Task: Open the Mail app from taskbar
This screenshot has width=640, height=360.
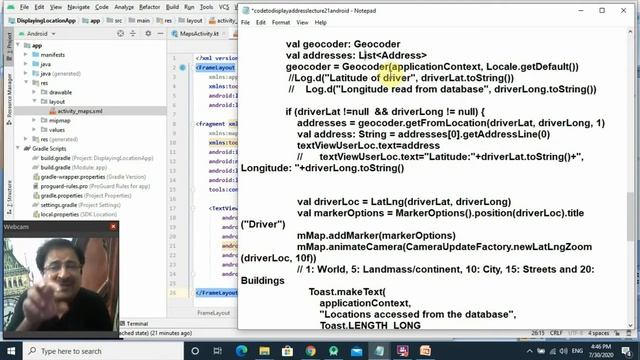Action: (356, 351)
